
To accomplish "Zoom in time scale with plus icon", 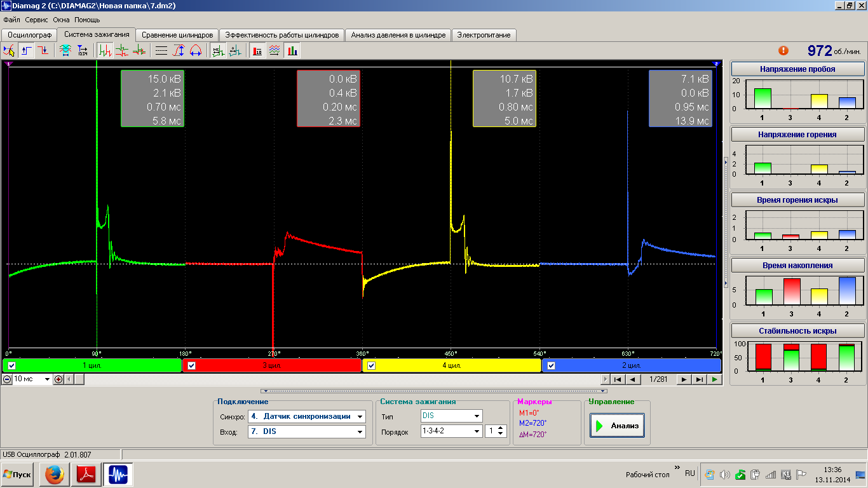I will [58, 379].
